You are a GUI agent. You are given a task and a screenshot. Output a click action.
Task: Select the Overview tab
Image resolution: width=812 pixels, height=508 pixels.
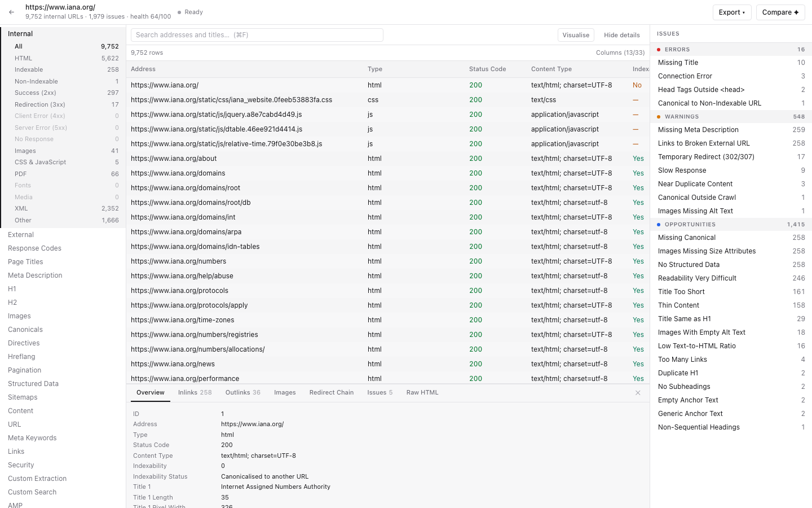click(151, 393)
